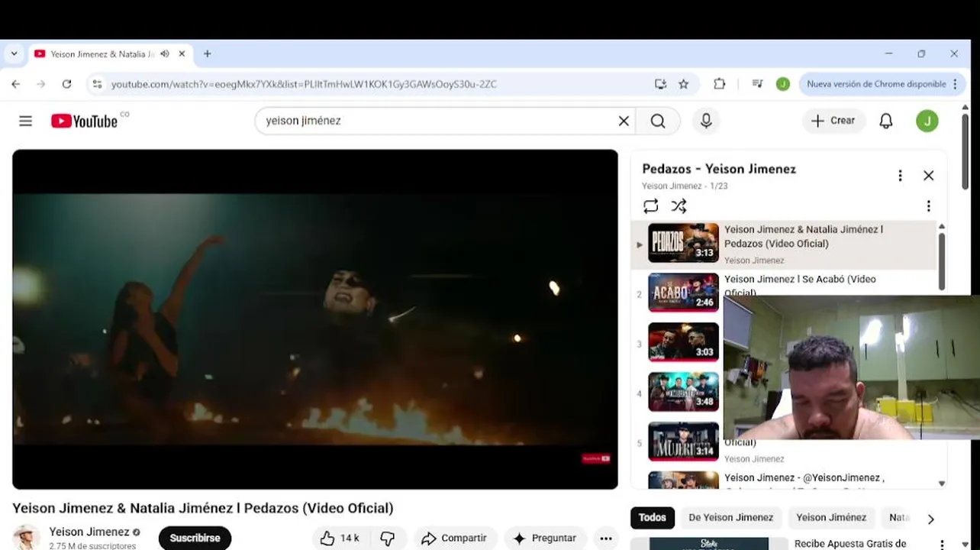Select the 'De Yeison Jimenez' filter chip
The width and height of the screenshot is (980, 550).
click(x=730, y=517)
